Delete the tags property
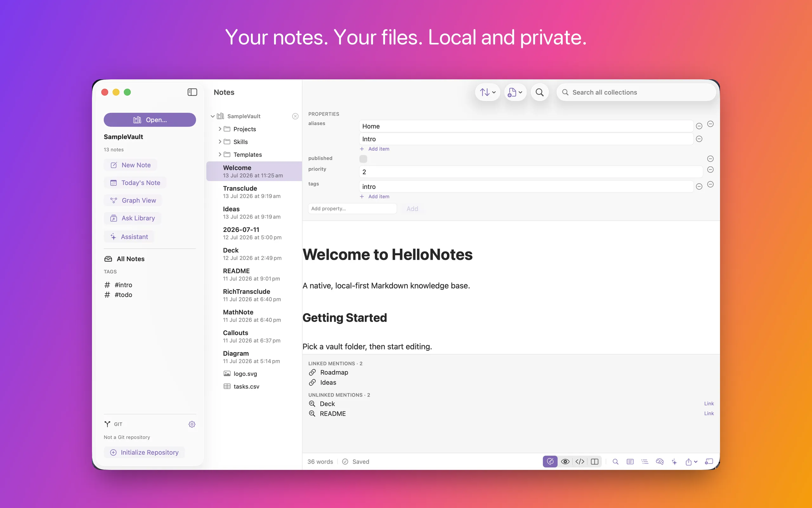 (710, 184)
